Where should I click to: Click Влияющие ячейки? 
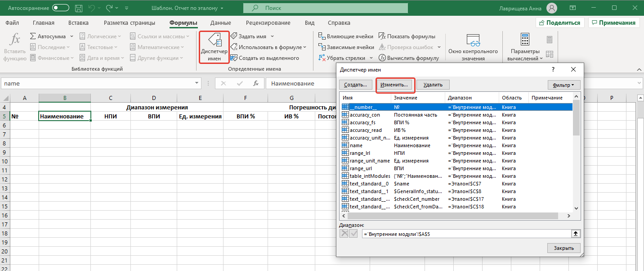click(x=346, y=36)
